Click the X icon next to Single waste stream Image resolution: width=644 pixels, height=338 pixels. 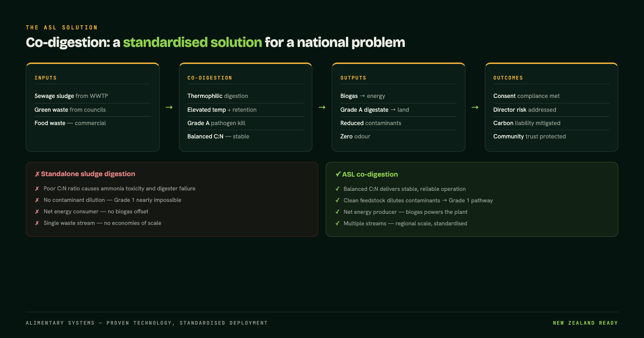[37, 223]
